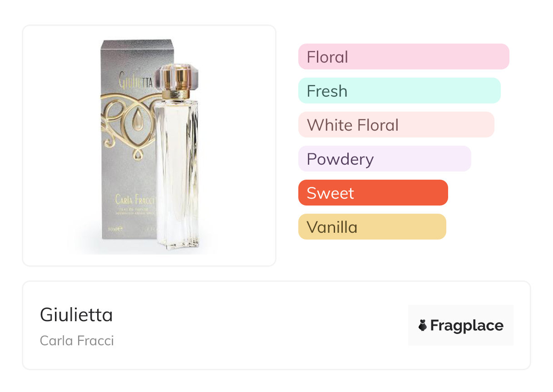
Task: Click the White Floral accord bar
Action: (396, 125)
